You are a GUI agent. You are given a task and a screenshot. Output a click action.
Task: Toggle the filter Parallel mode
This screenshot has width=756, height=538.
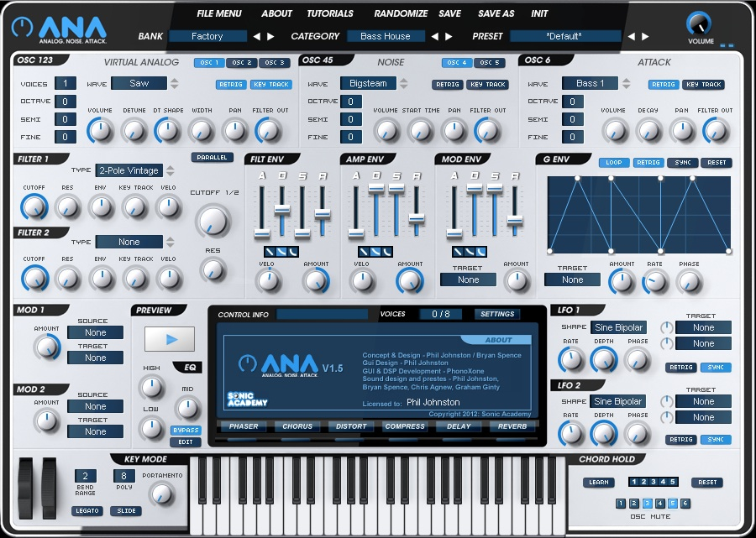213,158
